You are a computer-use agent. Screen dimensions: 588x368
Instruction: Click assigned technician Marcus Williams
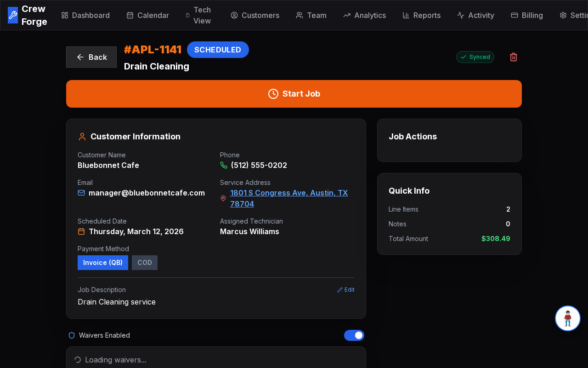[x=249, y=231]
